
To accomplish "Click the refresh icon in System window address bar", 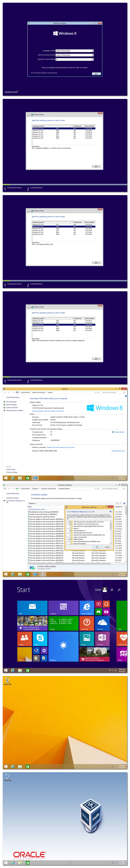I will point(98,392).
